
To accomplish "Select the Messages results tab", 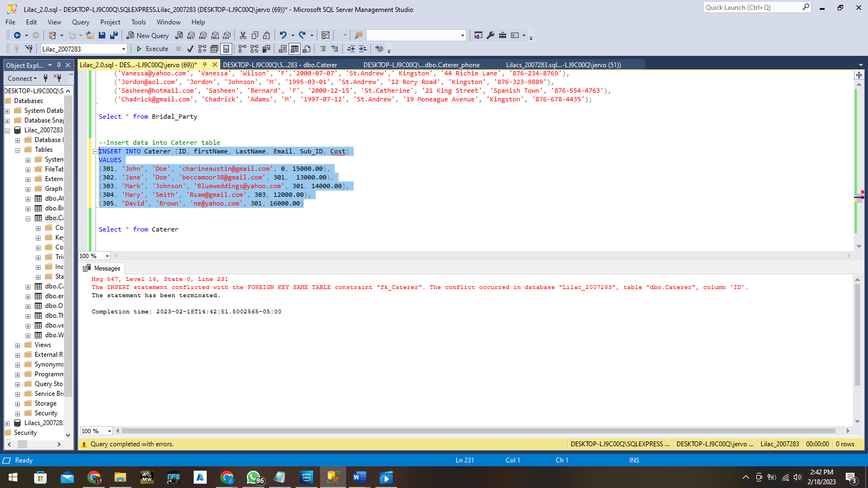I will (x=102, y=268).
